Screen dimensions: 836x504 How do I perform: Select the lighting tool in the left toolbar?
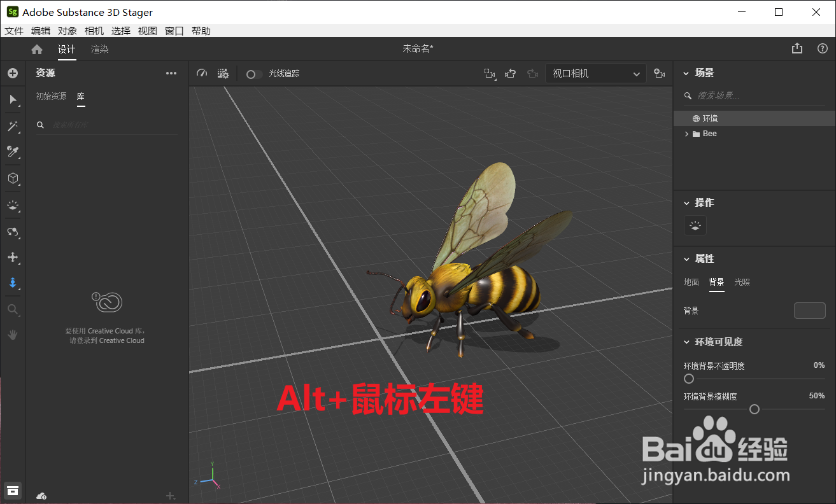coord(13,205)
